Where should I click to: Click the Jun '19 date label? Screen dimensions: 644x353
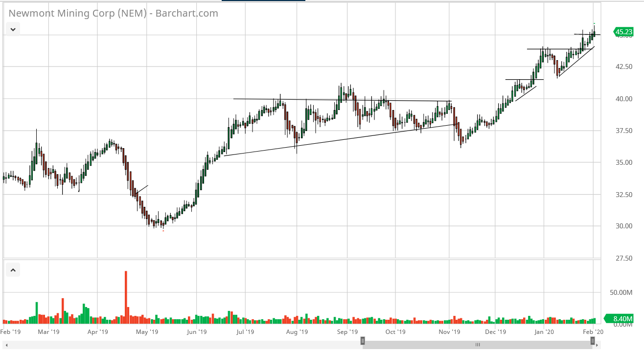click(x=196, y=332)
